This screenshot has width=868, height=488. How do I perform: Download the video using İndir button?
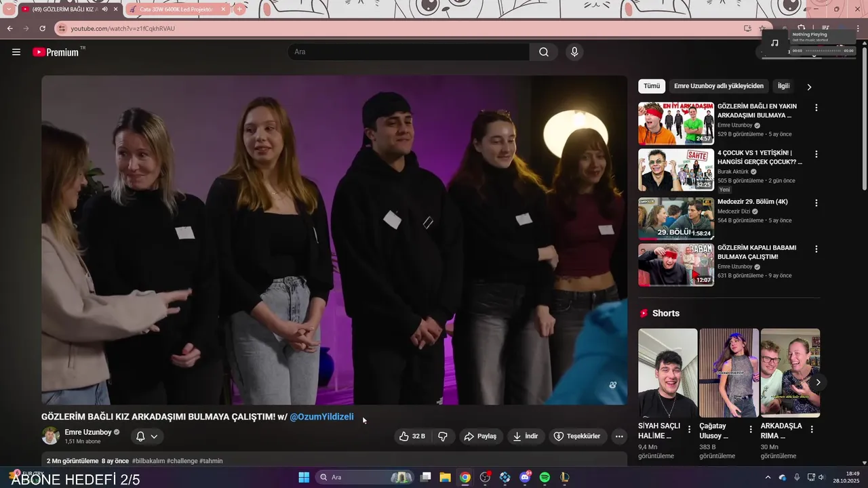526,436
